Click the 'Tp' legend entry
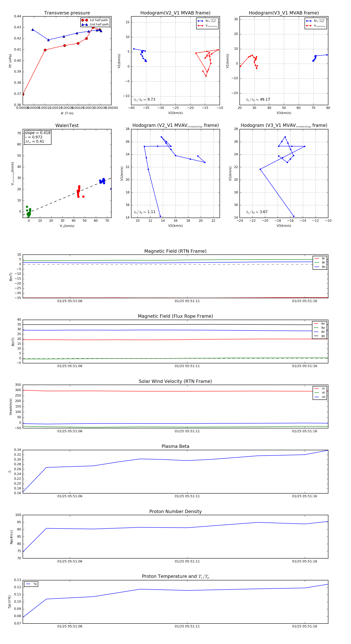This screenshot has width=351, height=644. (x=31, y=584)
